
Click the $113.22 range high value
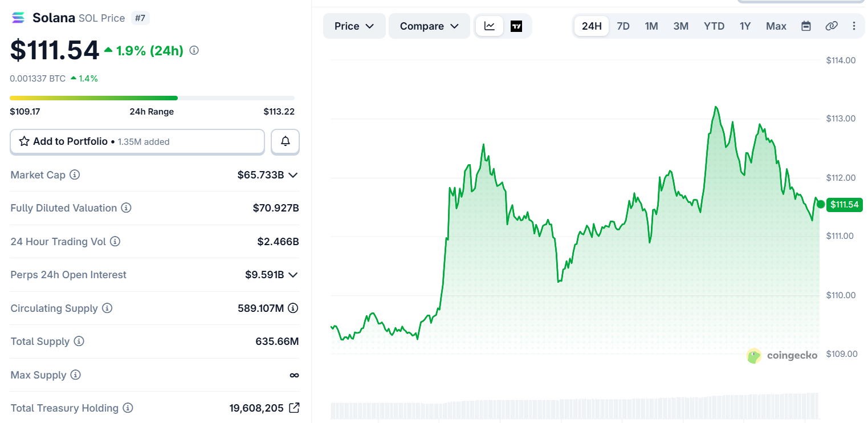tap(279, 112)
